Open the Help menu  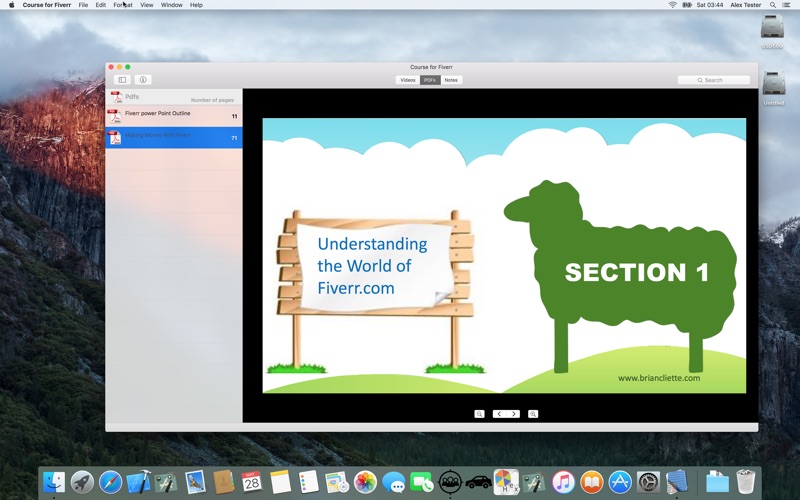click(x=196, y=5)
